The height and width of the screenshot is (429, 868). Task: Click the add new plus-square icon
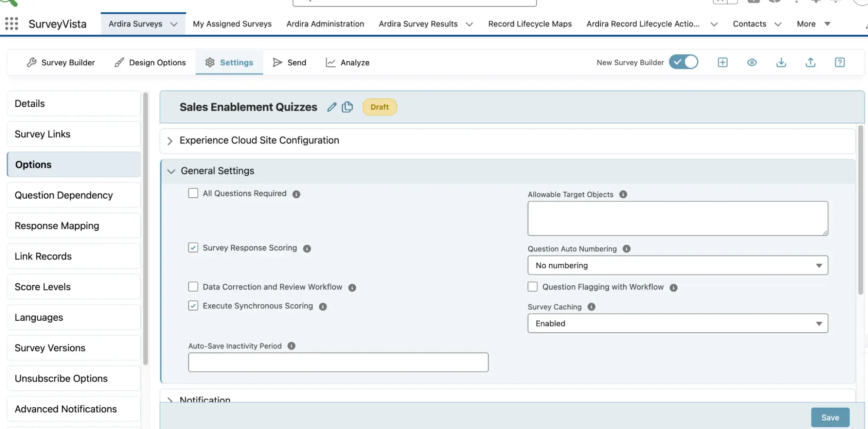(x=723, y=62)
